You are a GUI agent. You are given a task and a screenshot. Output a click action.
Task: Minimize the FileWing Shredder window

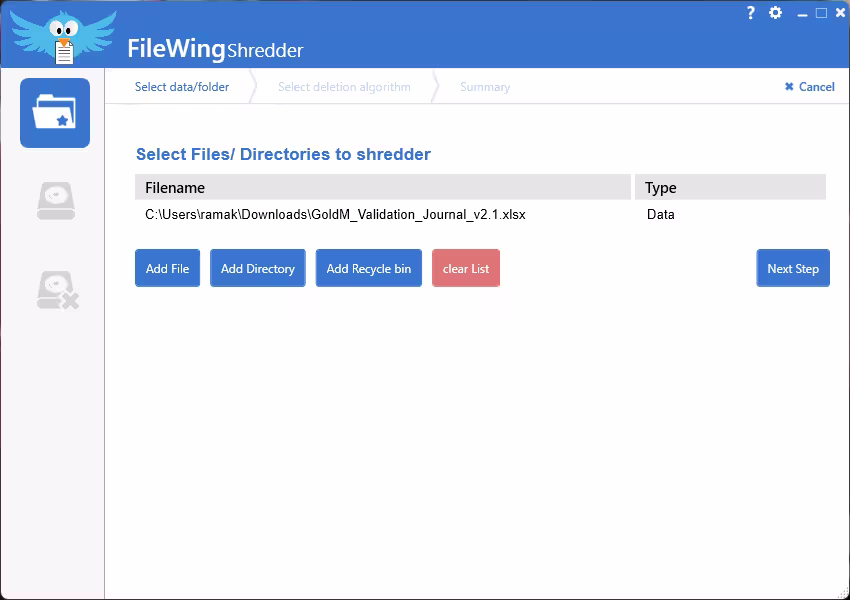coord(802,14)
